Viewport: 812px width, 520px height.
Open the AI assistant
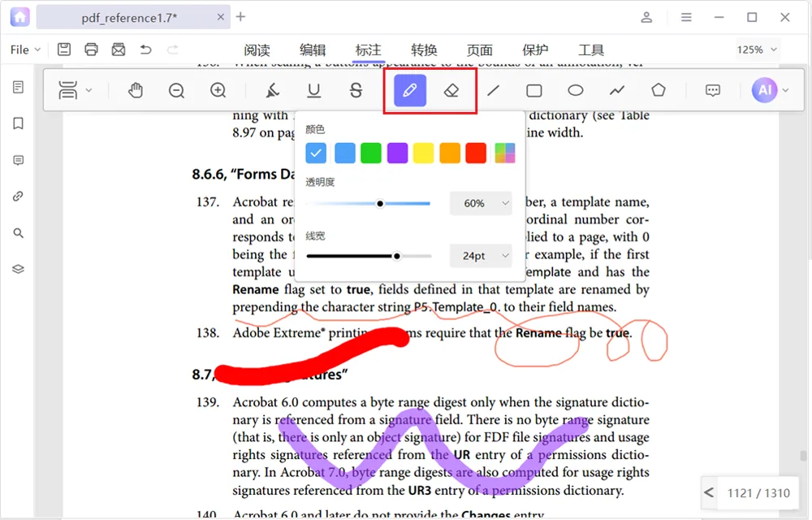tap(765, 90)
